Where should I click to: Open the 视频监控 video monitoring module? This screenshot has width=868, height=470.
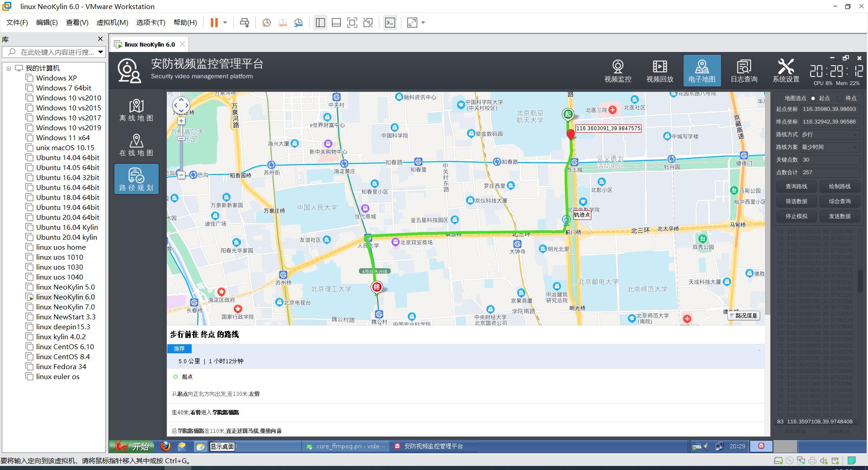(x=618, y=71)
